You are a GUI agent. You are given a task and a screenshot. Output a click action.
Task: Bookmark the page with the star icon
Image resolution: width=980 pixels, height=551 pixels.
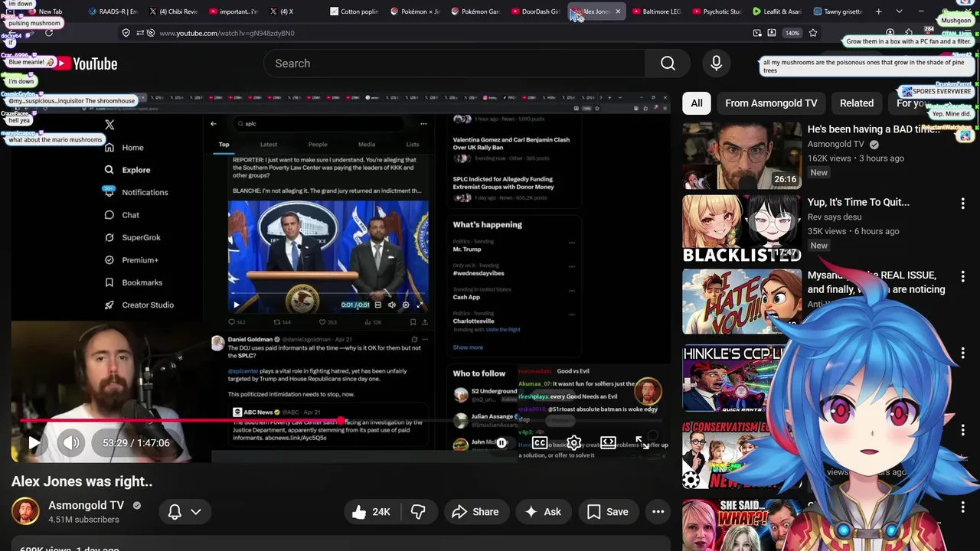click(813, 33)
